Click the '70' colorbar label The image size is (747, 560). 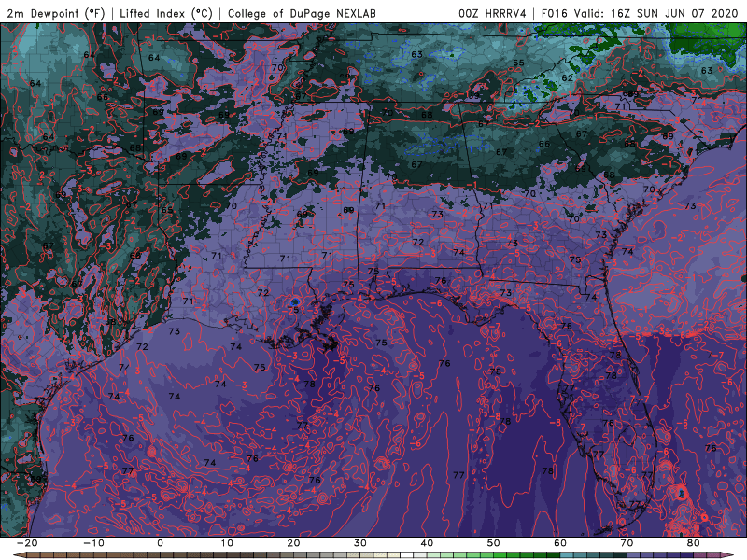coord(627,543)
